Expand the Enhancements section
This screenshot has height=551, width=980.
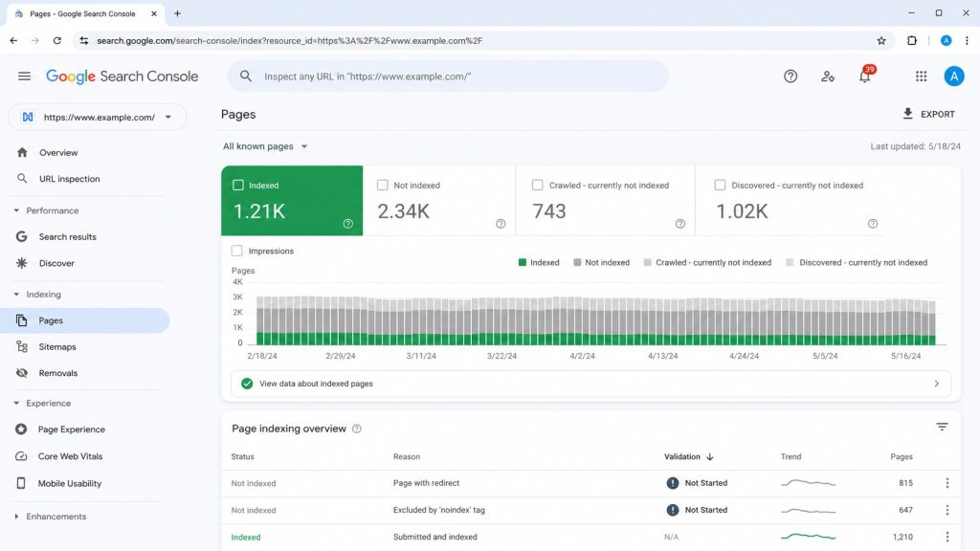click(x=16, y=517)
